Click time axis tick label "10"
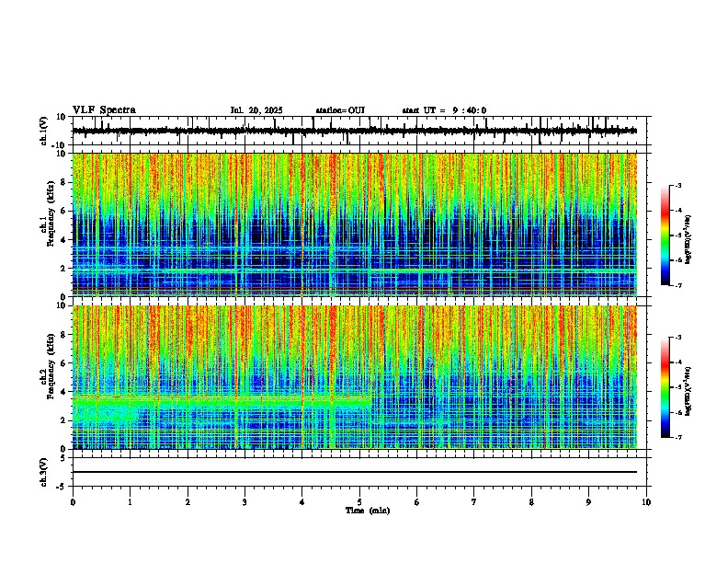 (646, 502)
